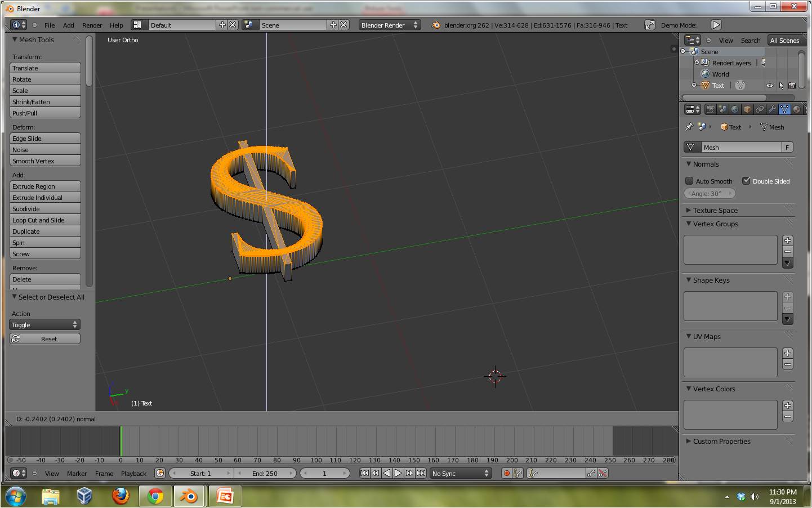The image size is (812, 508).
Task: Open the Outliner editor type selector
Action: (x=692, y=40)
